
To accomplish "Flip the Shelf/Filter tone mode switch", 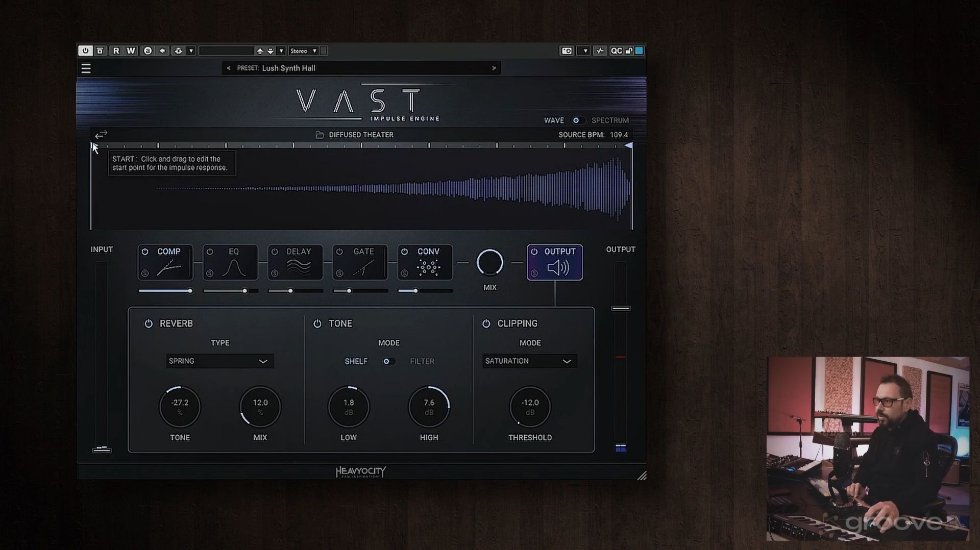I will click(388, 361).
